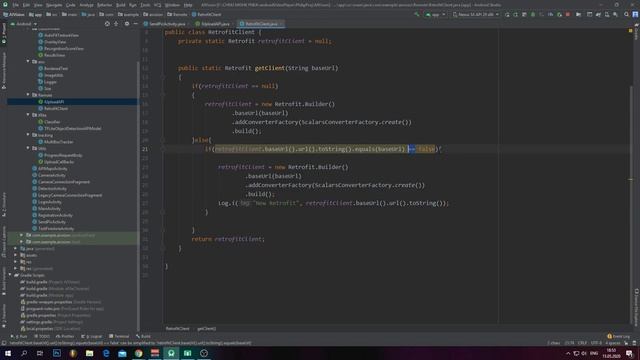Open the Code menu
The width and height of the screenshot is (640, 360).
(71, 5)
